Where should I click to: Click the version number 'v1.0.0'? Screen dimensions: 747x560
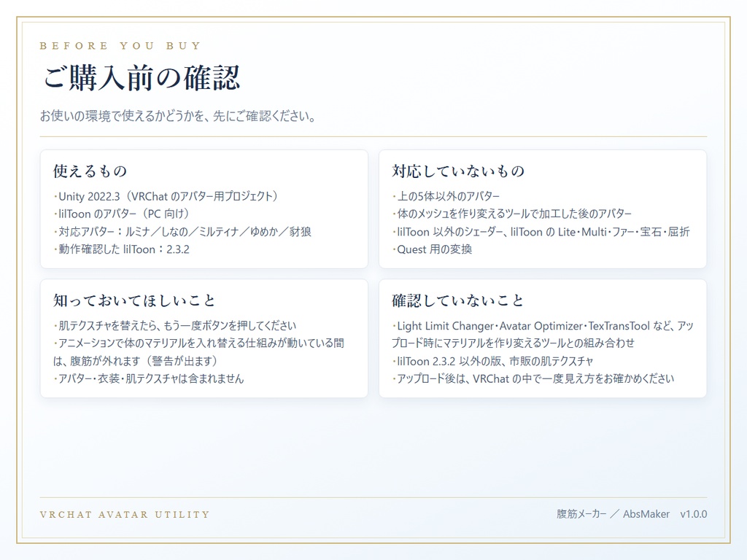pos(694,514)
